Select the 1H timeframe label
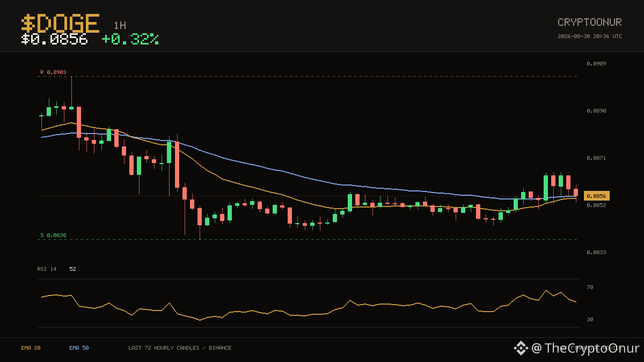 (x=120, y=25)
